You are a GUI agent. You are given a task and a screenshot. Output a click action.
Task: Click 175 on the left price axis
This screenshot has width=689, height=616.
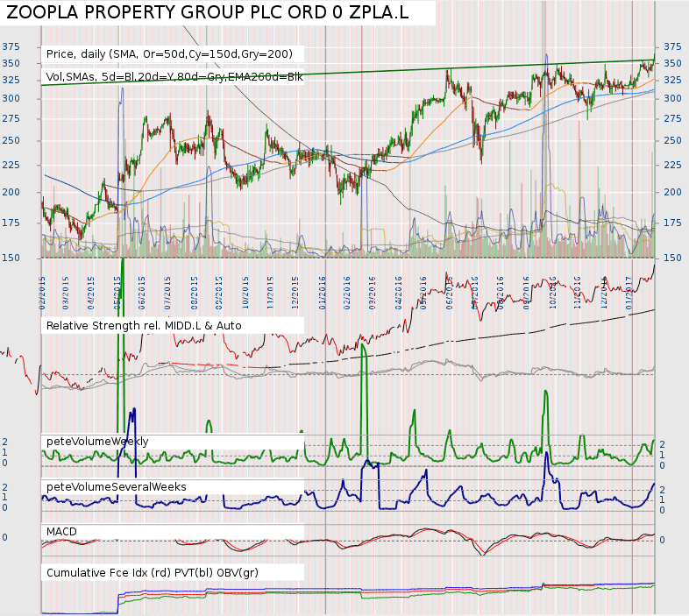(x=11, y=223)
